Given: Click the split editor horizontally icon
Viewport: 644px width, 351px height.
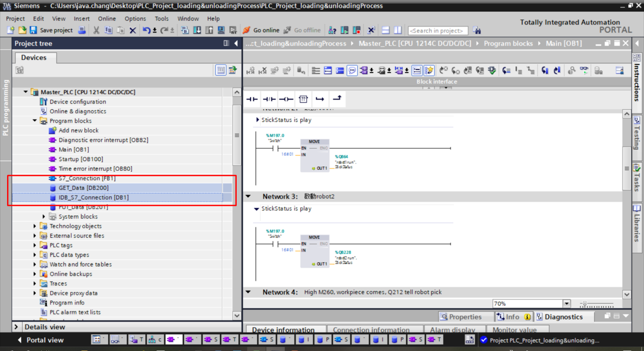Looking at the screenshot, I should point(385,30).
